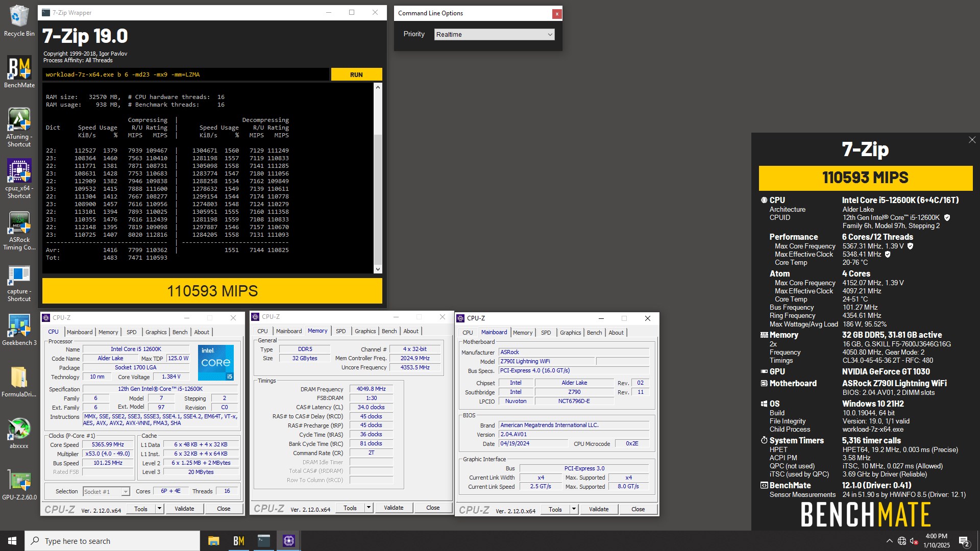
Task: Close the BenchMate 7-Zip result panel
Action: [x=972, y=140]
